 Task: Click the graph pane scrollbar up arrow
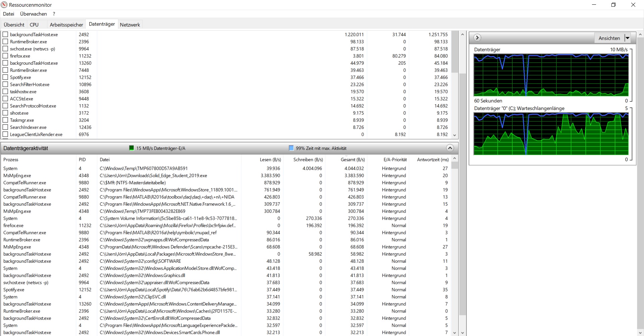pos(640,34)
